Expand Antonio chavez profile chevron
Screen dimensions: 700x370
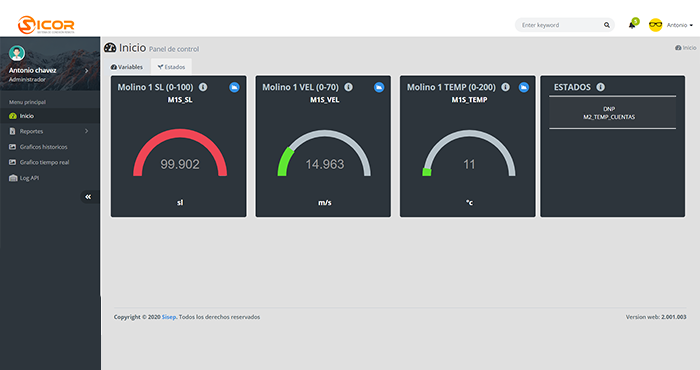(x=87, y=71)
